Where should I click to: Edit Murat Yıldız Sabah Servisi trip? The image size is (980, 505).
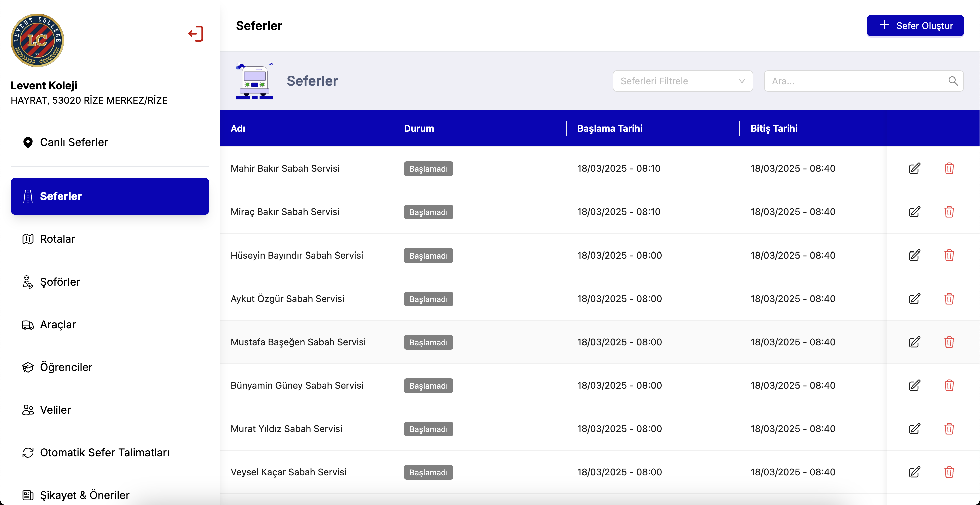[x=914, y=429]
